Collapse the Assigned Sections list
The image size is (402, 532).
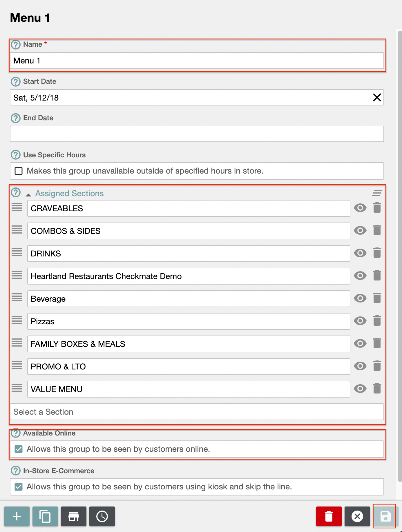(x=28, y=195)
